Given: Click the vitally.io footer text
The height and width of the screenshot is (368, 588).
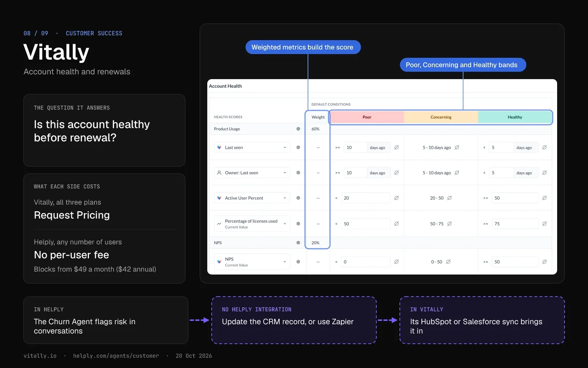Looking at the screenshot, I should [40, 356].
